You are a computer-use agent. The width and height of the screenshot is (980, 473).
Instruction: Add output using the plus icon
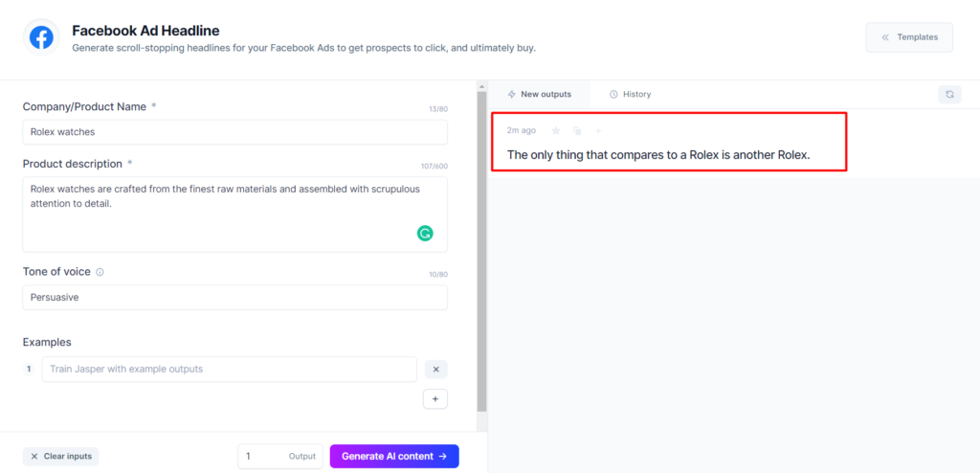(x=598, y=131)
